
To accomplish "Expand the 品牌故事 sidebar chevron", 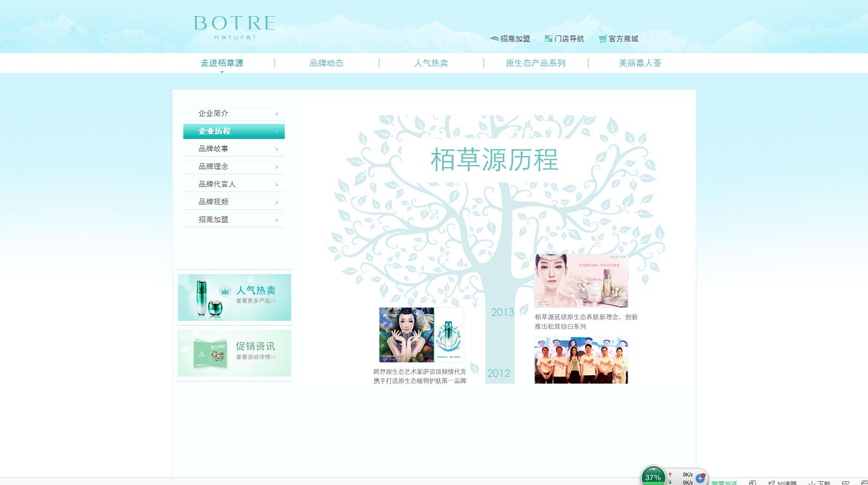I will tap(277, 149).
